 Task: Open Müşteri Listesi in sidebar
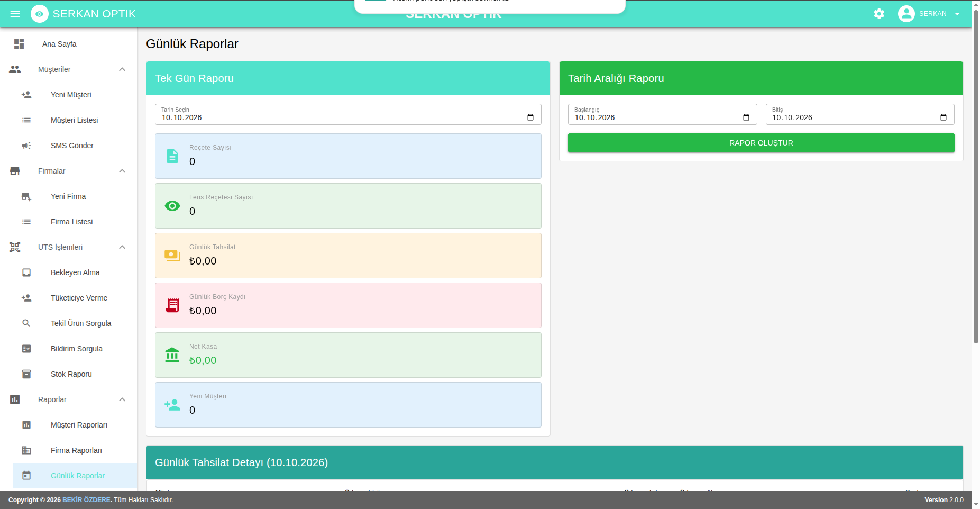click(75, 120)
